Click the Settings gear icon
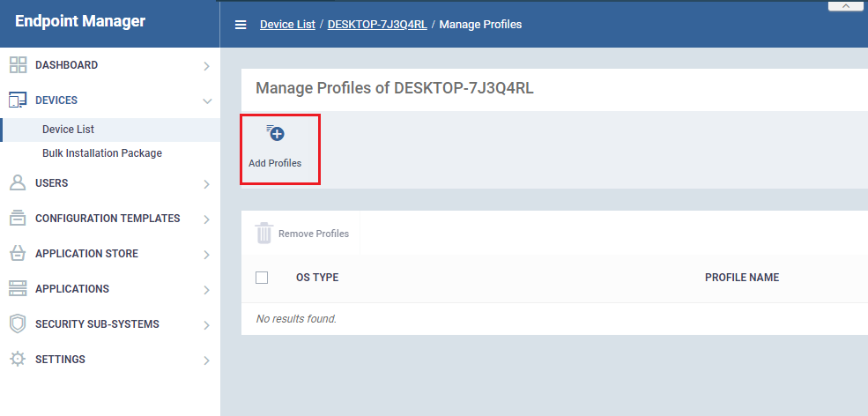The image size is (868, 416). (x=19, y=359)
